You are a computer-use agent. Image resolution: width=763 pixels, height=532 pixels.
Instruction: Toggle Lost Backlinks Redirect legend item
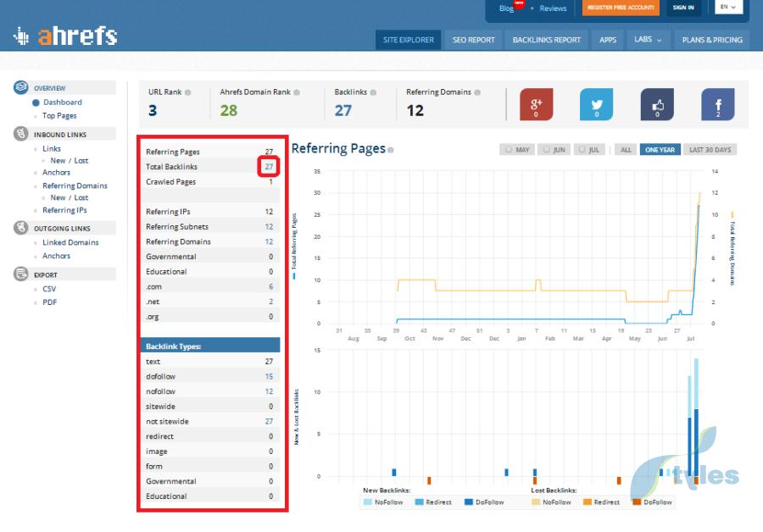click(x=601, y=502)
